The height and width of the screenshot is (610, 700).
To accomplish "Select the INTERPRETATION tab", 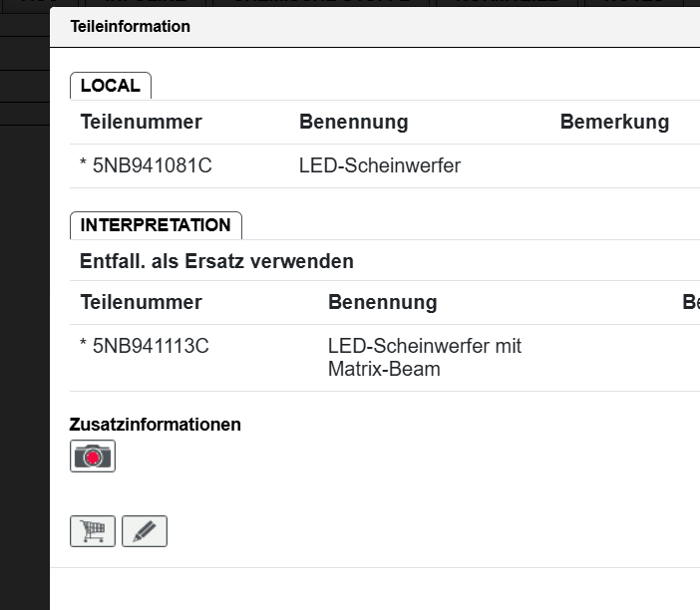I will pos(156,225).
